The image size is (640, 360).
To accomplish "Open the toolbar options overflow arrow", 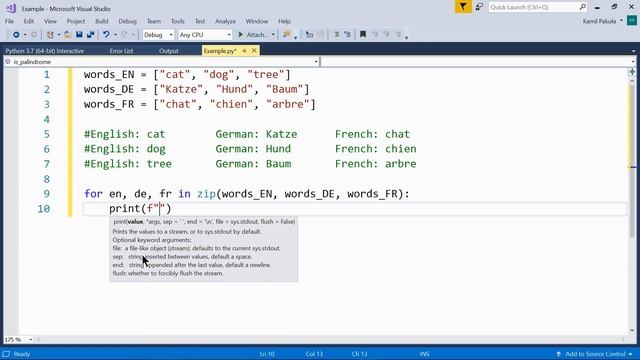I will 407,38.
